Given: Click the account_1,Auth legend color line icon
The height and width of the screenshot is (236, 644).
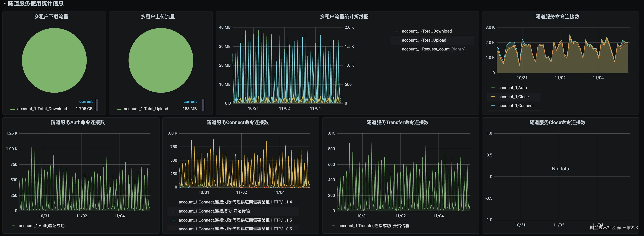Looking at the screenshot, I should (x=493, y=88).
